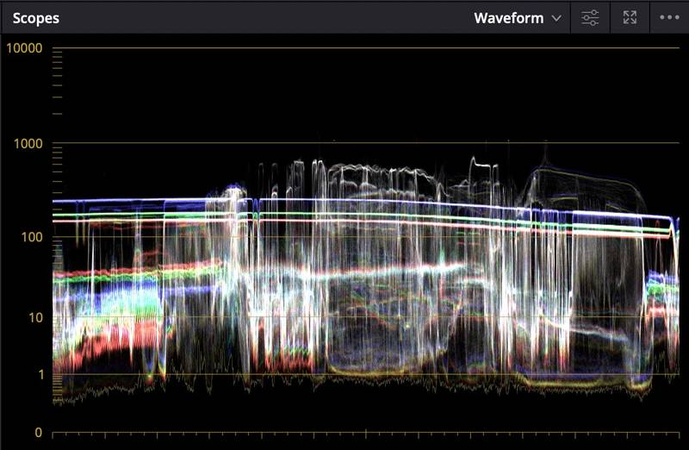The image size is (689, 450).
Task: Click the green channel trace at left edge
Action: (90, 213)
